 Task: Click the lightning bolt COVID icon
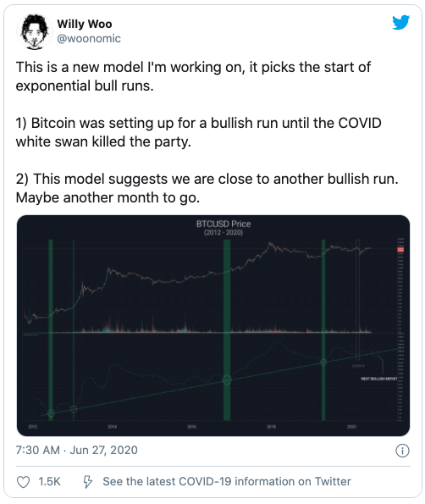[88, 482]
